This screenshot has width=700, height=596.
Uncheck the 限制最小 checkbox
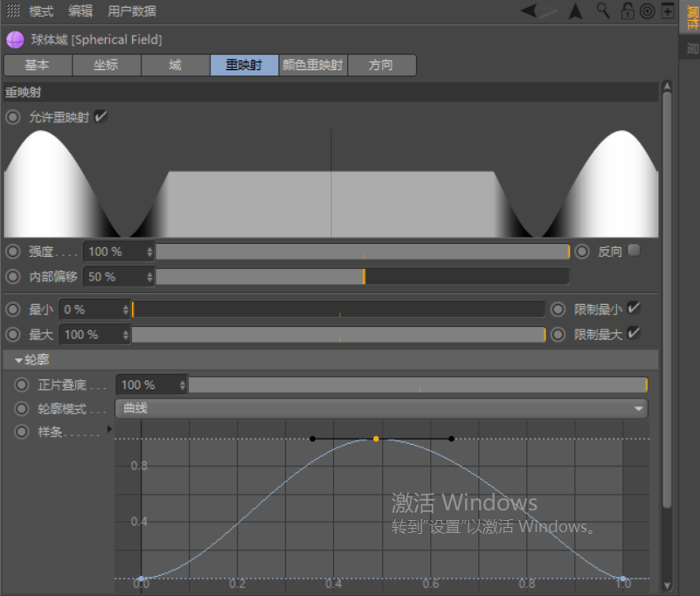click(634, 308)
